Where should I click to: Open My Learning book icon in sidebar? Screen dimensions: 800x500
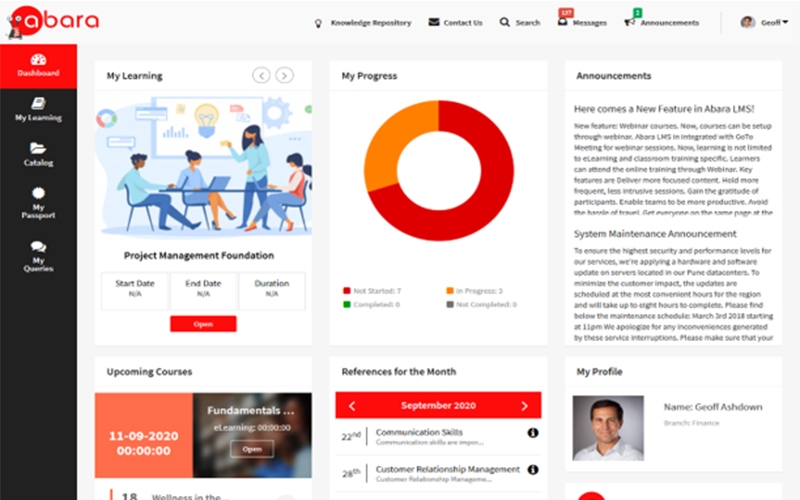[x=38, y=103]
